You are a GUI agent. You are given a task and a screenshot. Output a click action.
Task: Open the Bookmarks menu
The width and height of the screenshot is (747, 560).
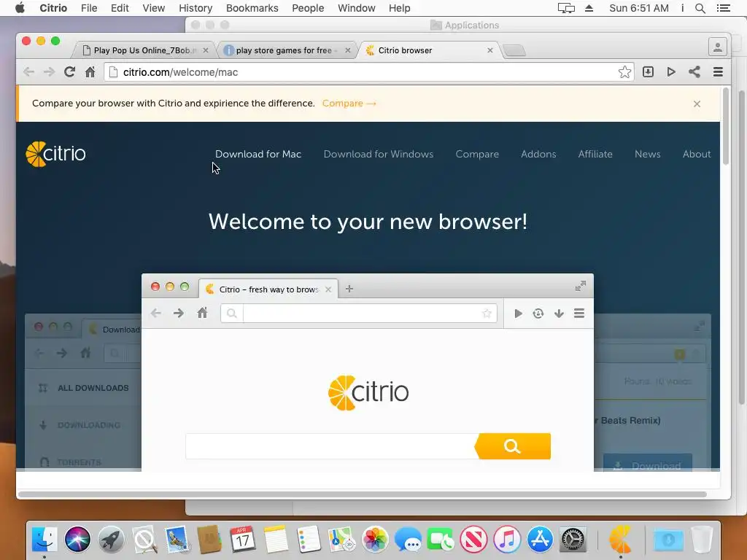click(252, 8)
